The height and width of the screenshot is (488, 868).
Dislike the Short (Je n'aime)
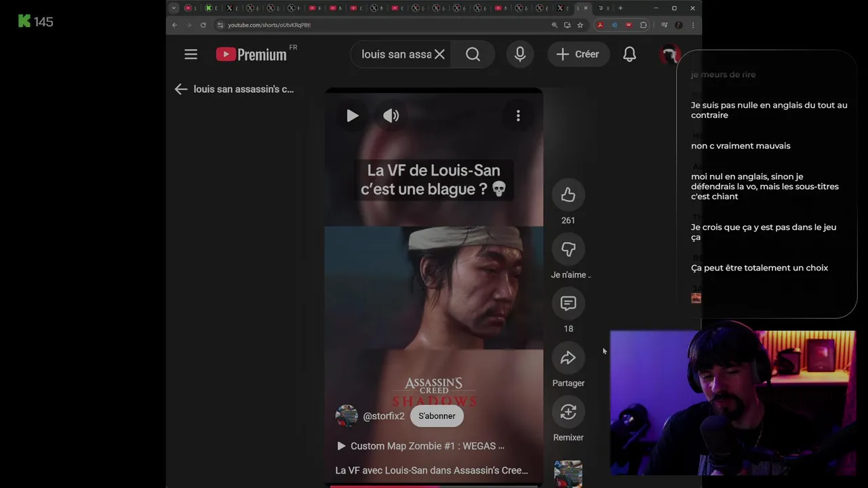(x=568, y=249)
